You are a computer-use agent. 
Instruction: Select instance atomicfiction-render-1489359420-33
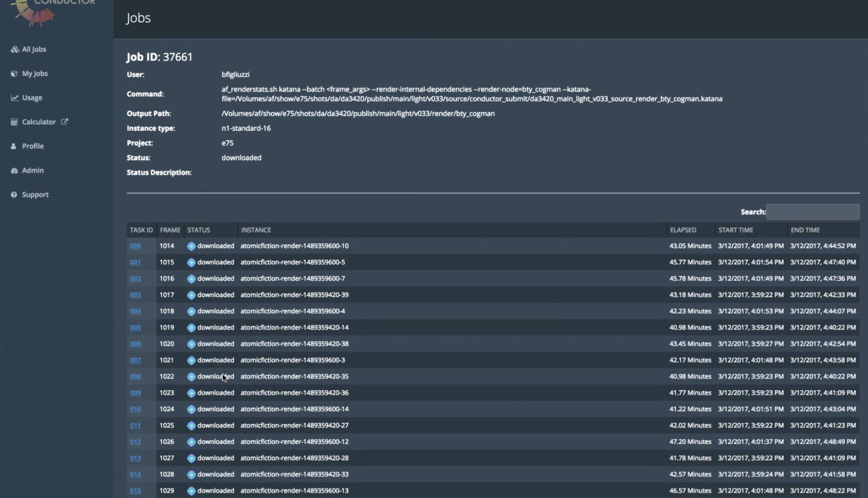(x=295, y=474)
